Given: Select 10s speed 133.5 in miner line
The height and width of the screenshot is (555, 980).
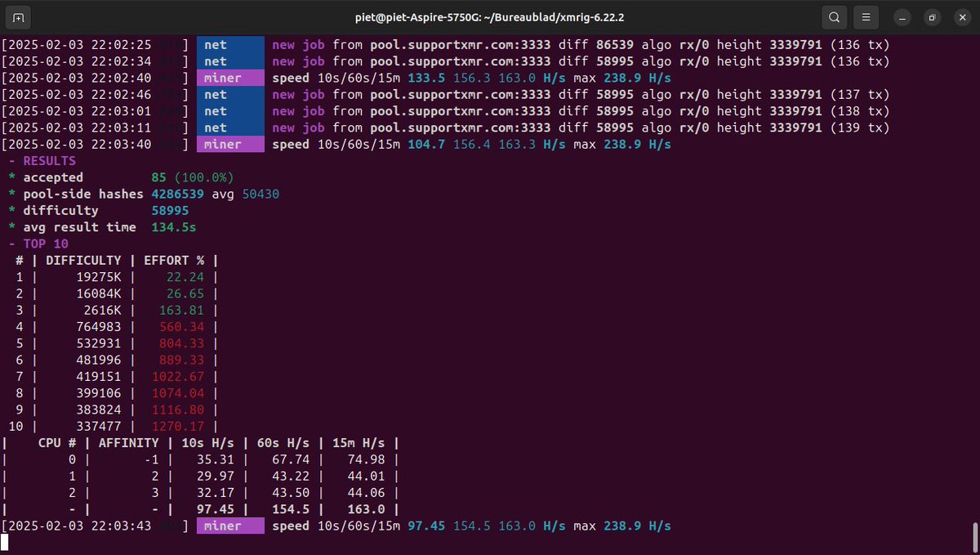Looking at the screenshot, I should 426,78.
